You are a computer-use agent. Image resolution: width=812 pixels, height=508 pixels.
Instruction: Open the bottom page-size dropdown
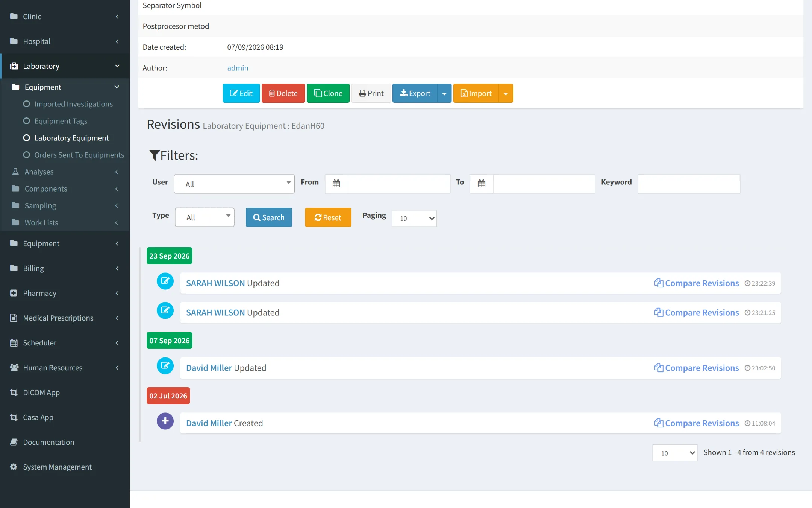coord(675,453)
